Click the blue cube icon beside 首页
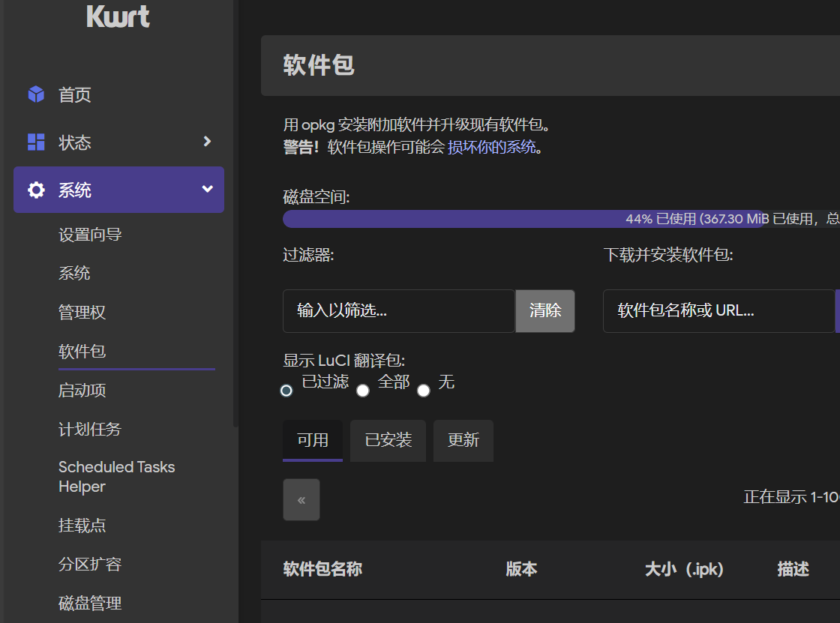This screenshot has width=840, height=623. point(36,94)
